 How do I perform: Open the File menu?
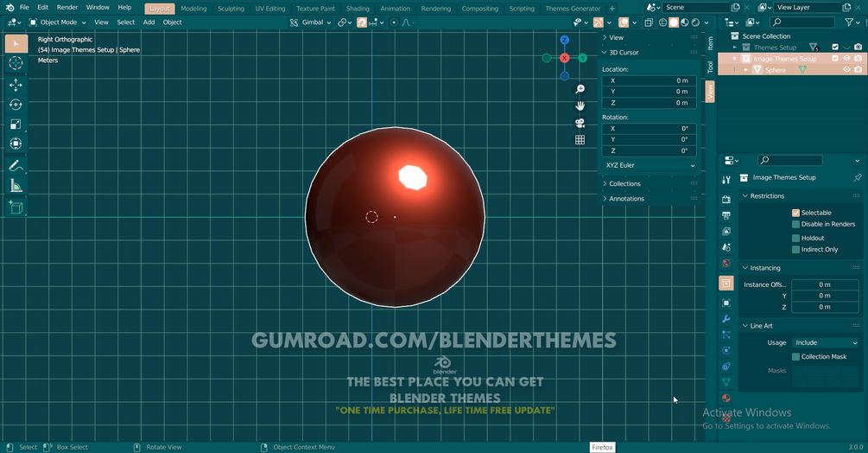tap(24, 8)
